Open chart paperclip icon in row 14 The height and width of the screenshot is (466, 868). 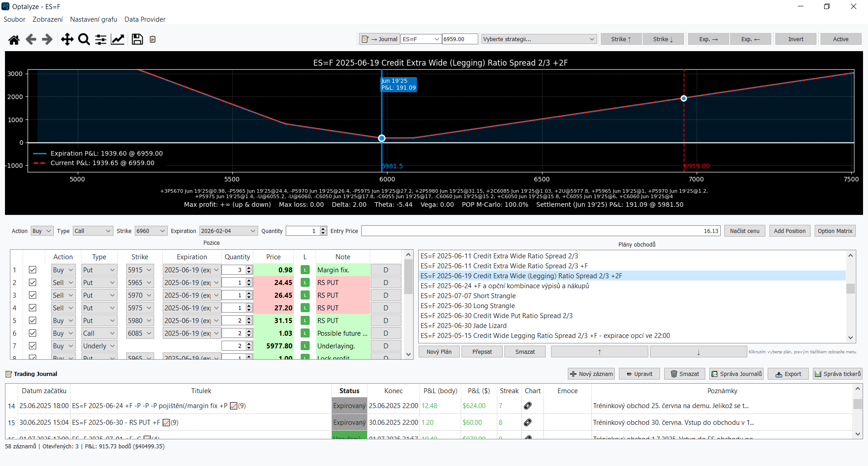pos(528,406)
